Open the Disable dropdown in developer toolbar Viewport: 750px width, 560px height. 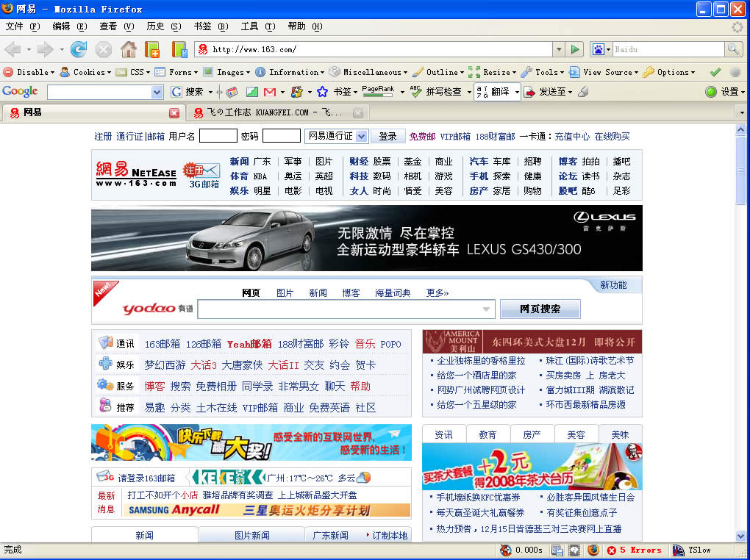[29, 72]
